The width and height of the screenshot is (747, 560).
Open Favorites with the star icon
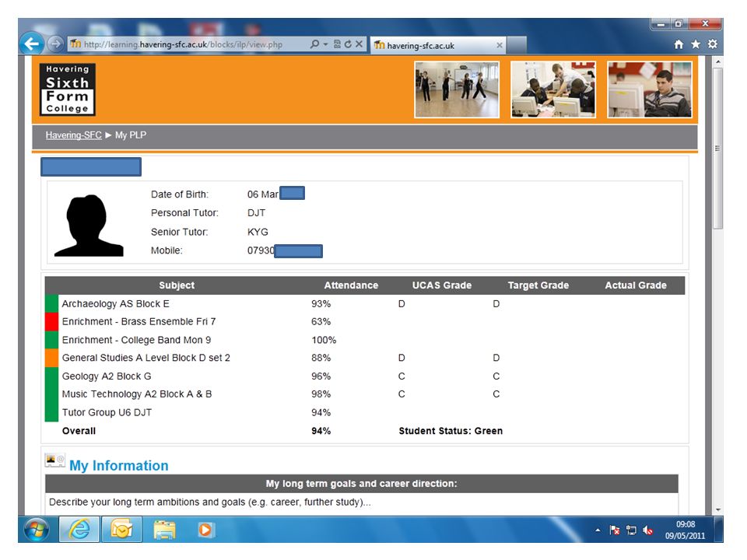click(696, 44)
